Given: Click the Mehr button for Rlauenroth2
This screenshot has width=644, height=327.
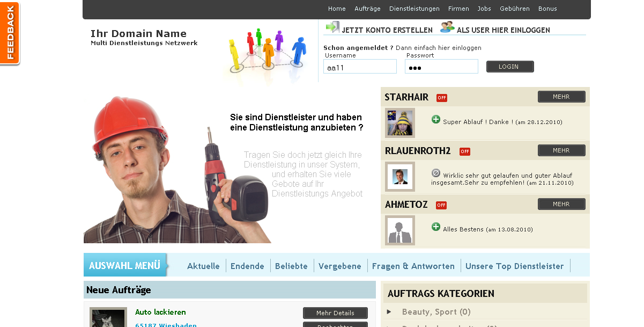Looking at the screenshot, I should coord(561,150).
